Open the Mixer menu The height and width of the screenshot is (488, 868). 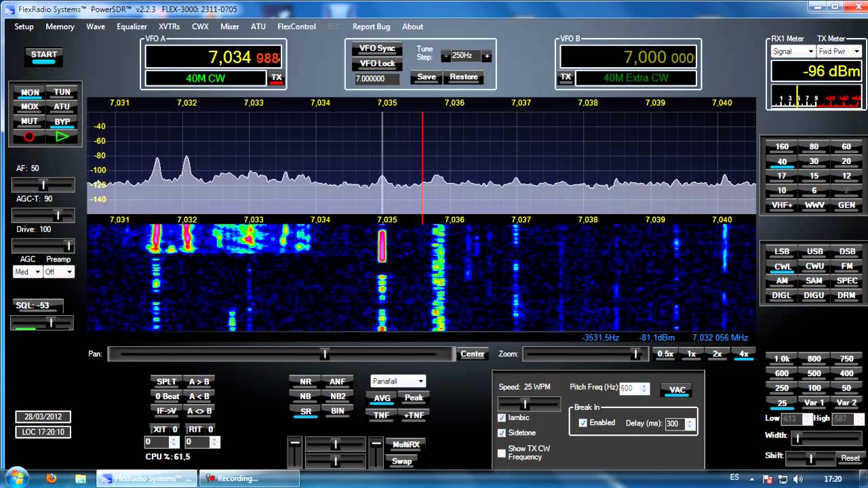pyautogui.click(x=230, y=27)
